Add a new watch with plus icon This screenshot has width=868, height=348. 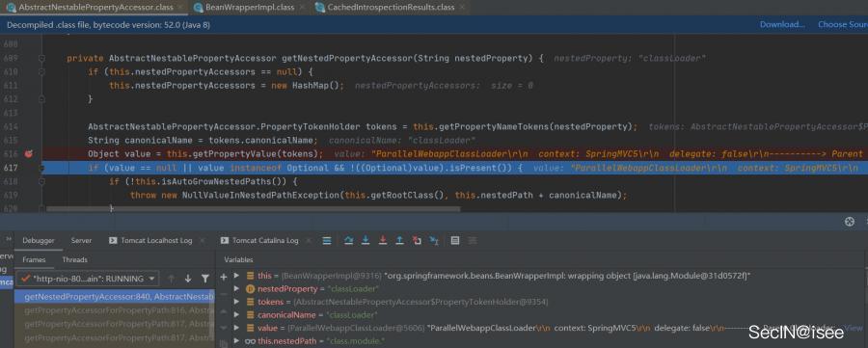coord(224,277)
